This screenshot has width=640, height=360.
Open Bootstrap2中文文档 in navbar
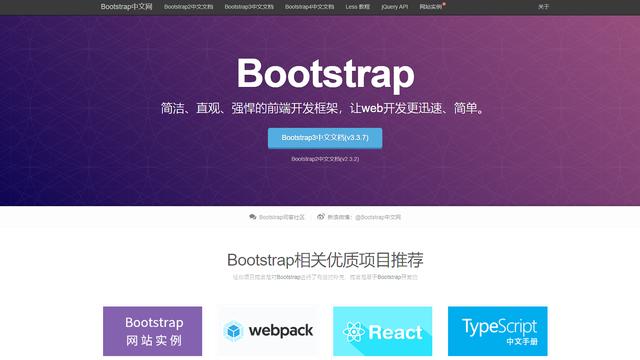click(x=188, y=7)
